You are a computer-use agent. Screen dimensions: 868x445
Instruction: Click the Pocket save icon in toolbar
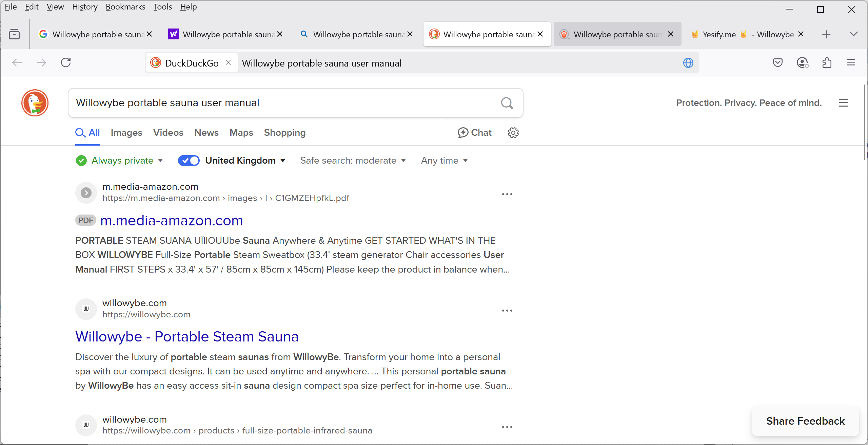tap(778, 63)
